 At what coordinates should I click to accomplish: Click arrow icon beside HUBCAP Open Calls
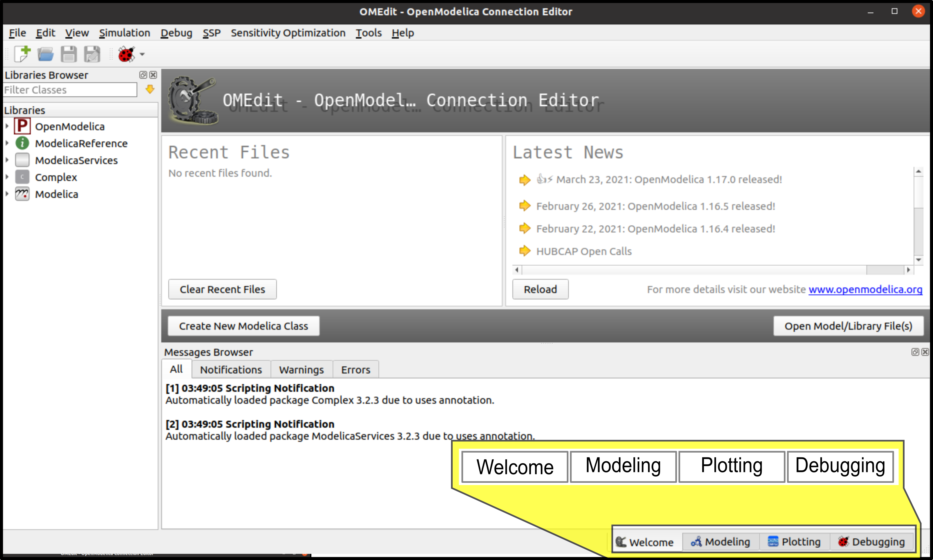click(x=525, y=251)
